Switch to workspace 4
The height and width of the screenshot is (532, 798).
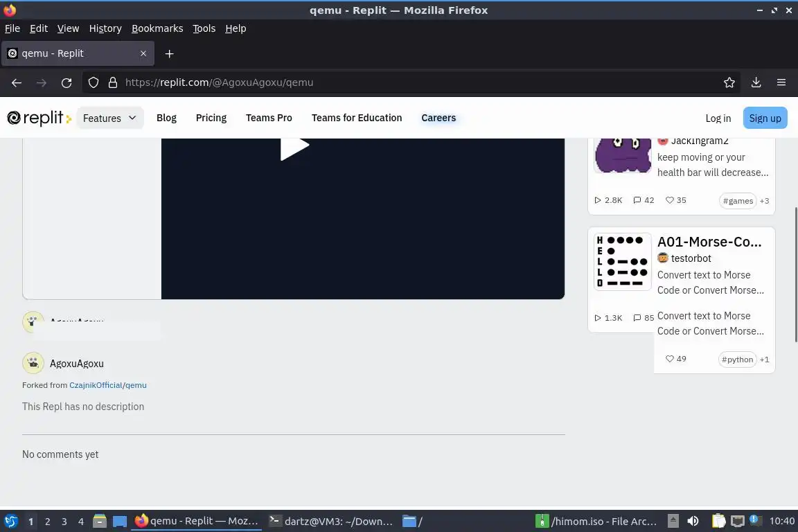81,522
